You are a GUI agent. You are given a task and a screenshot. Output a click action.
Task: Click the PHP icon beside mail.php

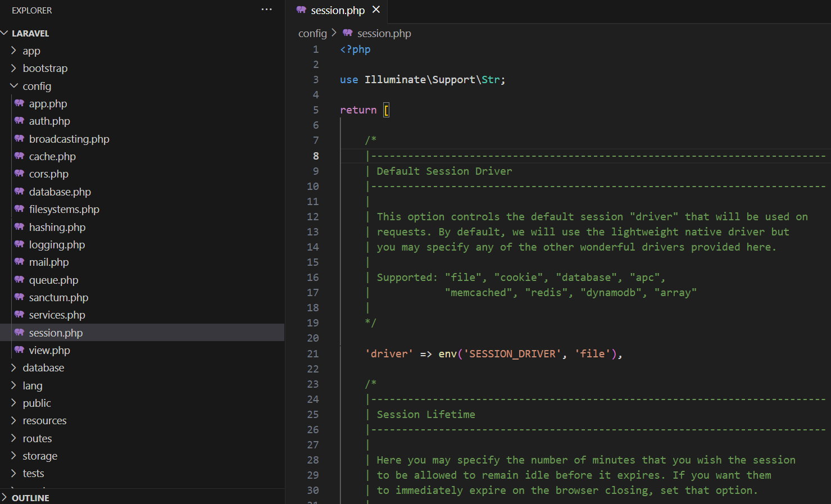coord(19,262)
